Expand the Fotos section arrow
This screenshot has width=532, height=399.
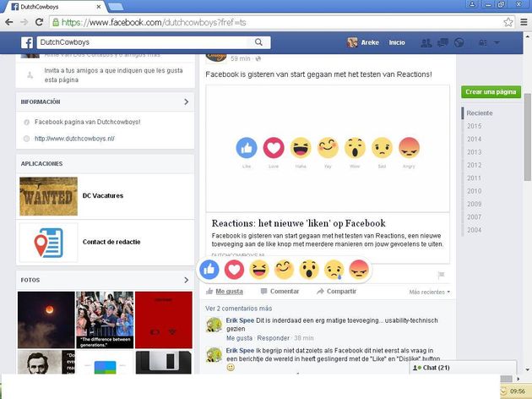[186, 280]
